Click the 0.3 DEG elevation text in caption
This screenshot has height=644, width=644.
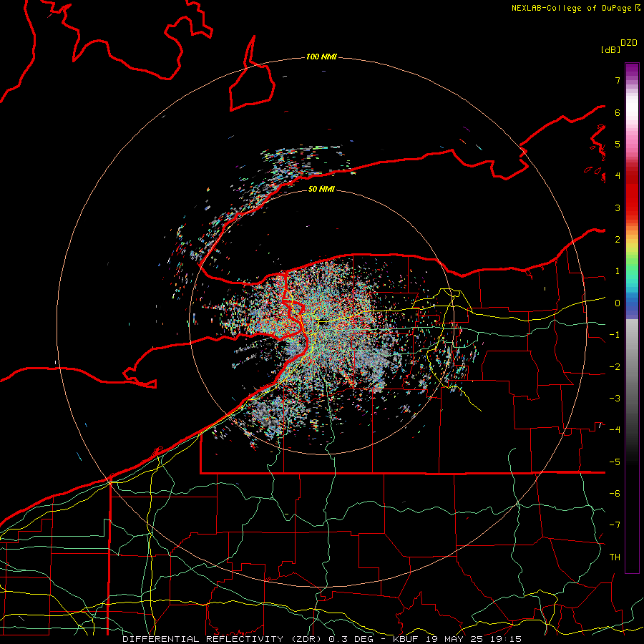click(x=351, y=639)
